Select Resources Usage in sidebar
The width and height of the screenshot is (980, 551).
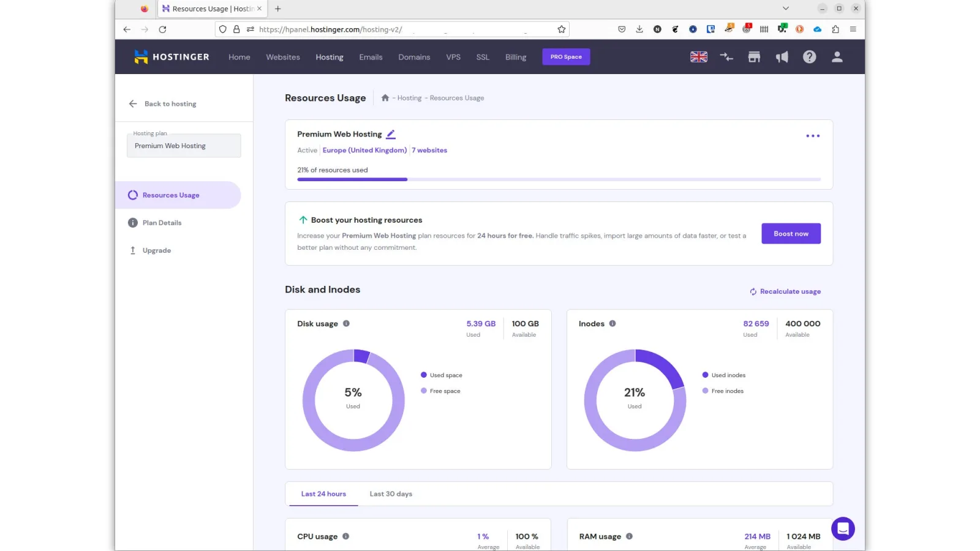[x=178, y=195]
